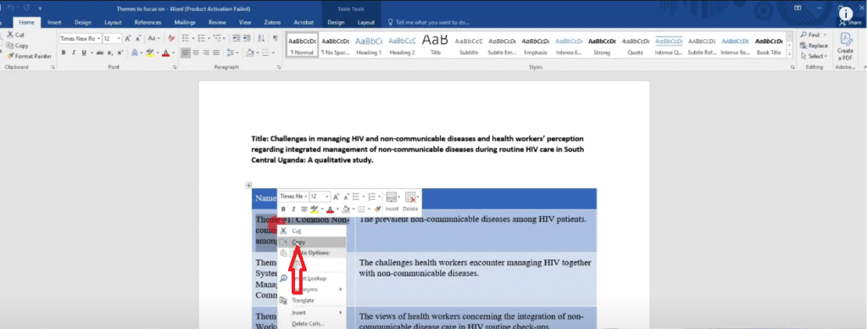The width and height of the screenshot is (868, 329).
Task: Apply red Font Color from the ribbon
Action: [x=165, y=53]
